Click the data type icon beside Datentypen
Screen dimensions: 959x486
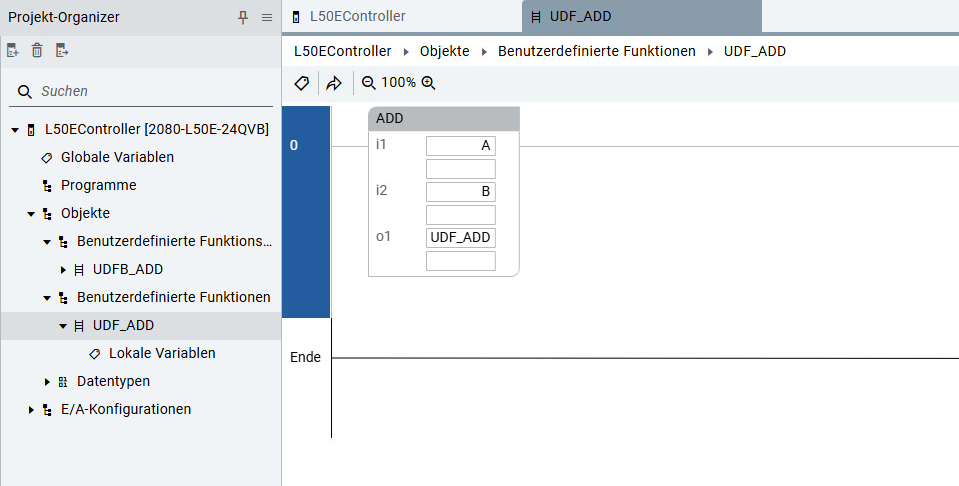[63, 382]
